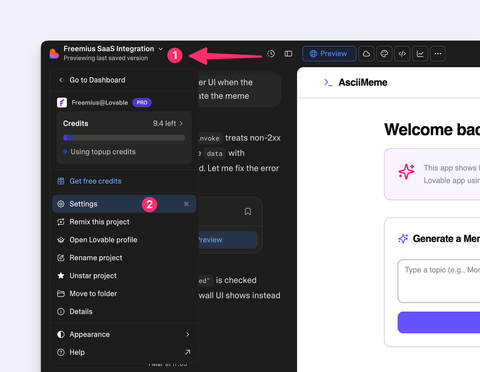This screenshot has height=372, width=480.
Task: Open the version history clock icon
Action: 271,54
